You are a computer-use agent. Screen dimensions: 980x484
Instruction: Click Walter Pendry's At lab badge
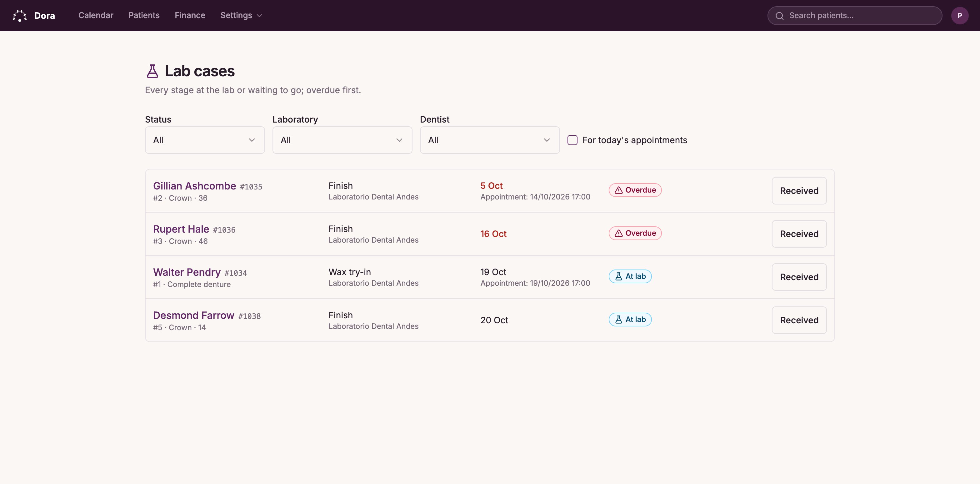630,276
